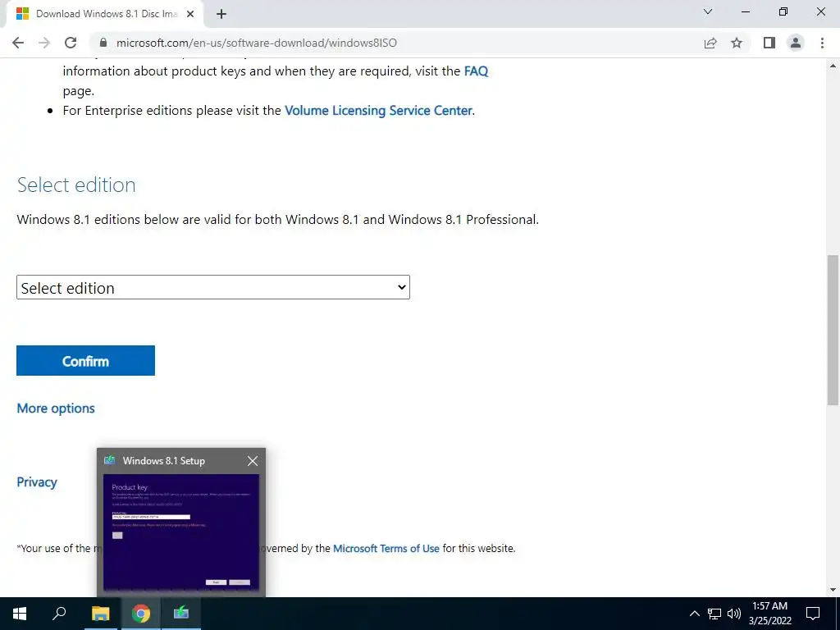Open the Chrome profile avatar

pos(796,43)
